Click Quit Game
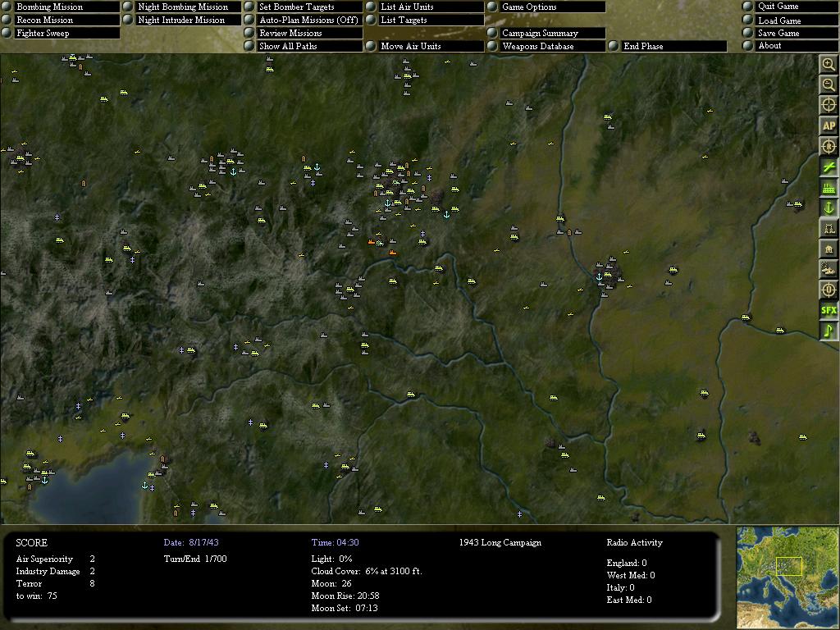The image size is (840, 630). tap(790, 7)
